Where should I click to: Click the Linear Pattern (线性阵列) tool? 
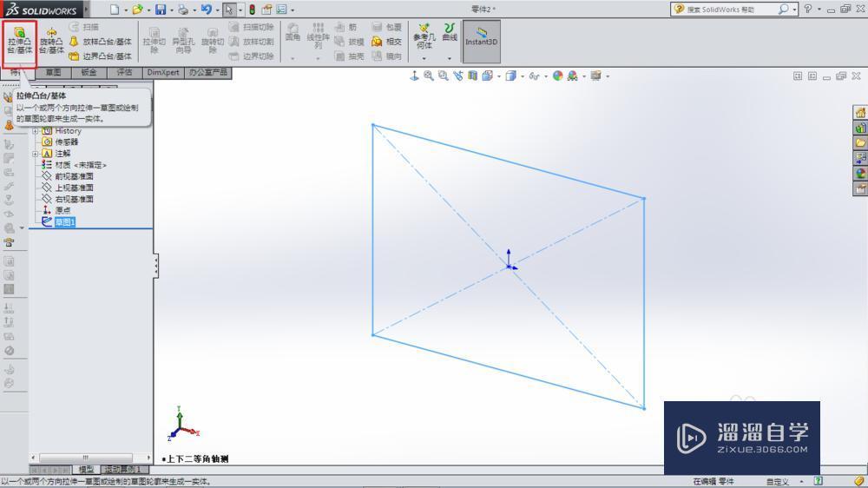point(319,36)
